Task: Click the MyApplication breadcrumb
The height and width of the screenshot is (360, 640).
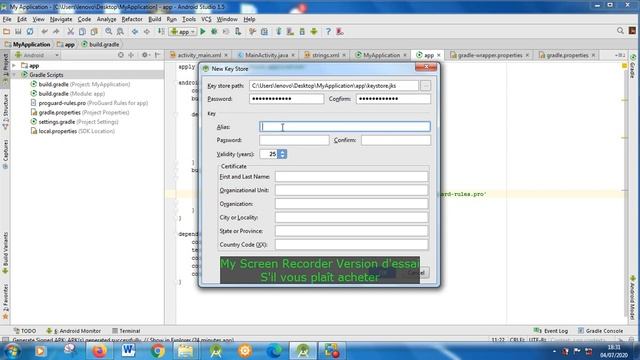Action: tap(27, 44)
